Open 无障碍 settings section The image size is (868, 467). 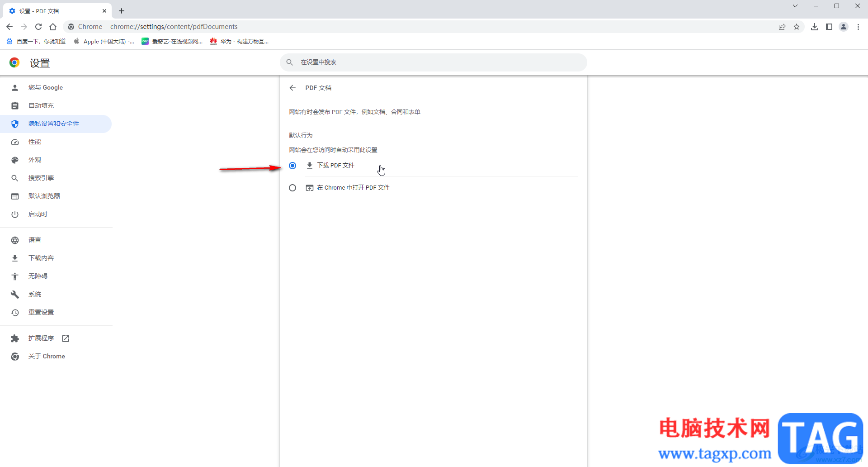coord(56,276)
